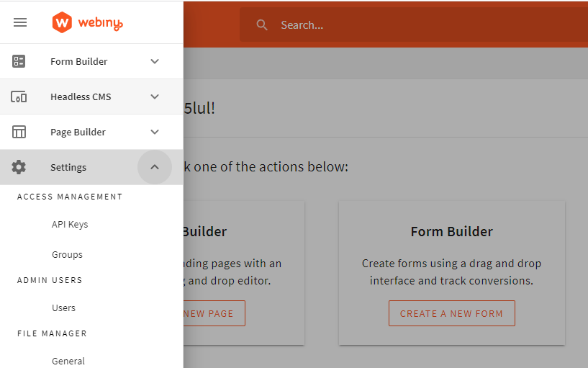
Task: Click the Settings gear icon
Action: [x=19, y=167]
